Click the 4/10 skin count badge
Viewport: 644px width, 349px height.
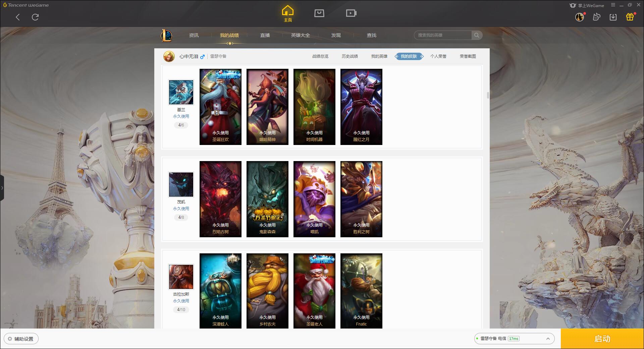coord(181,310)
